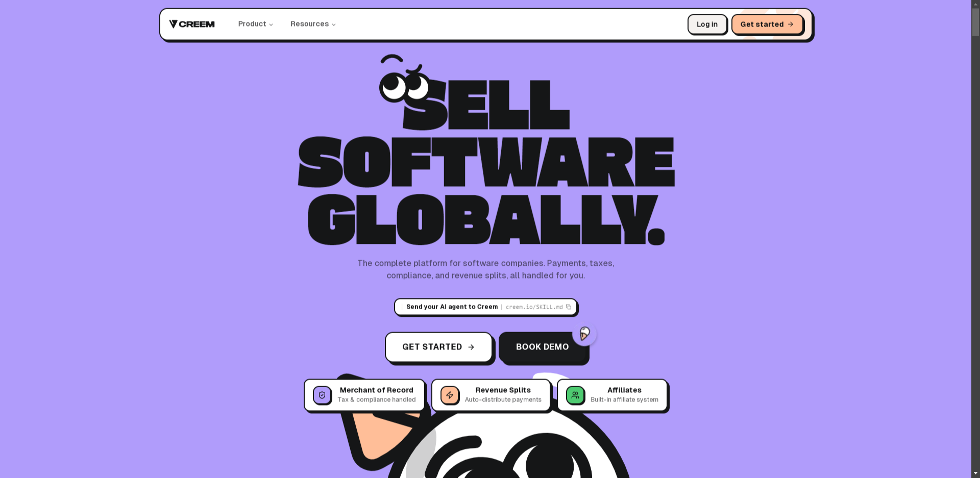Expand the Resources dropdown menu
Viewport: 980px width, 478px height.
point(313,24)
